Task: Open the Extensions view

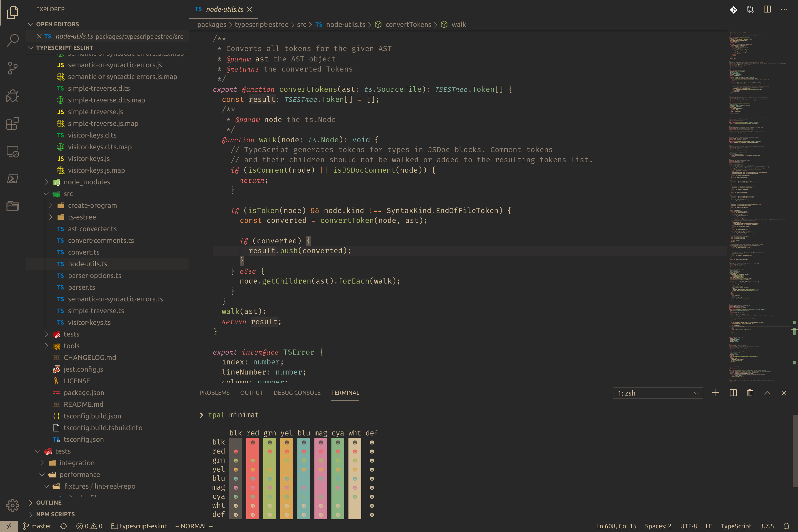Action: 13,123
